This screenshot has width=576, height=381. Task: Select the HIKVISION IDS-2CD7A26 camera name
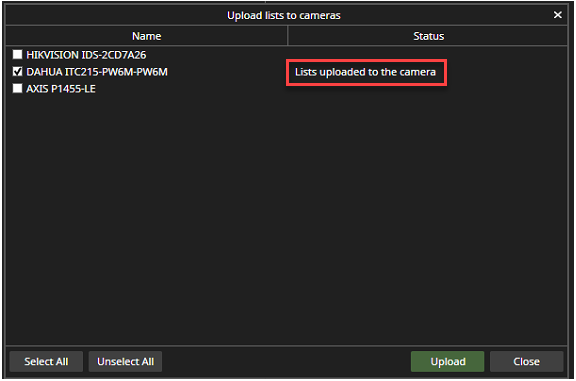(x=86, y=55)
